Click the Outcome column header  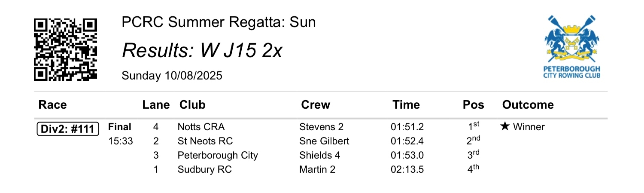pos(528,105)
